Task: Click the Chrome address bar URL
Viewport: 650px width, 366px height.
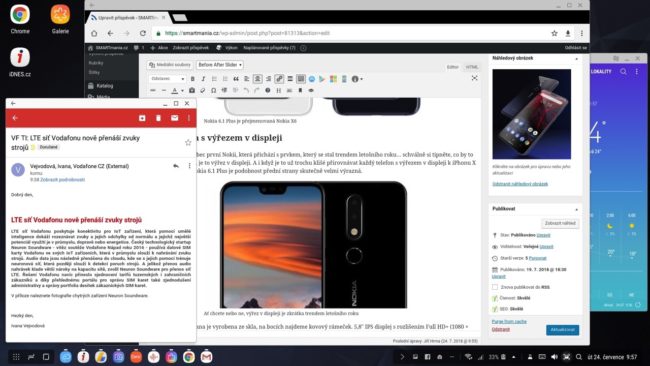Action: point(247,33)
